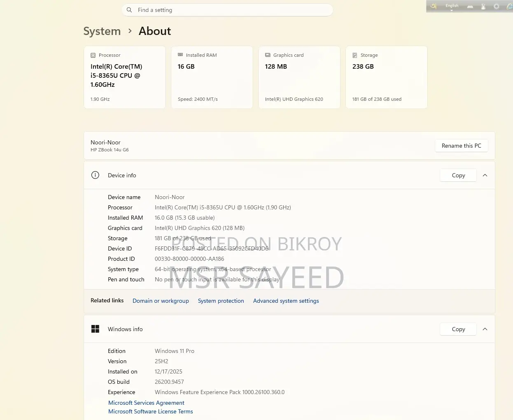513x420 pixels.
Task: Open Microsoft Software License Terms
Action: click(x=151, y=411)
